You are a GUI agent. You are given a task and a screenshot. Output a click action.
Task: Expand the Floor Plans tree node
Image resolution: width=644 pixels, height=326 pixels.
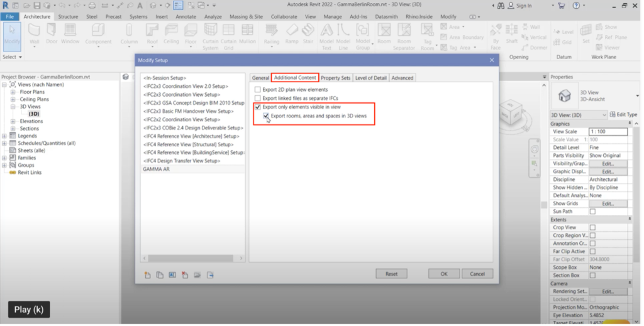coord(13,92)
